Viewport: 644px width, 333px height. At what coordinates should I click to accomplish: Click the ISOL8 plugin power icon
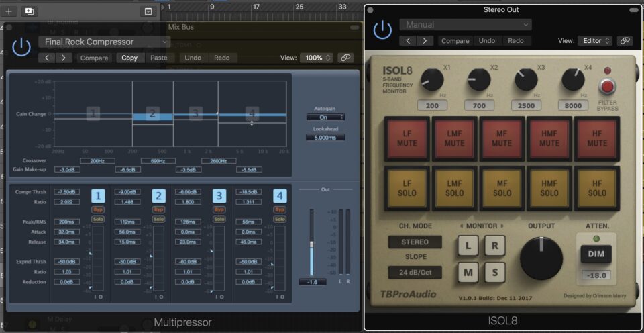[382, 30]
